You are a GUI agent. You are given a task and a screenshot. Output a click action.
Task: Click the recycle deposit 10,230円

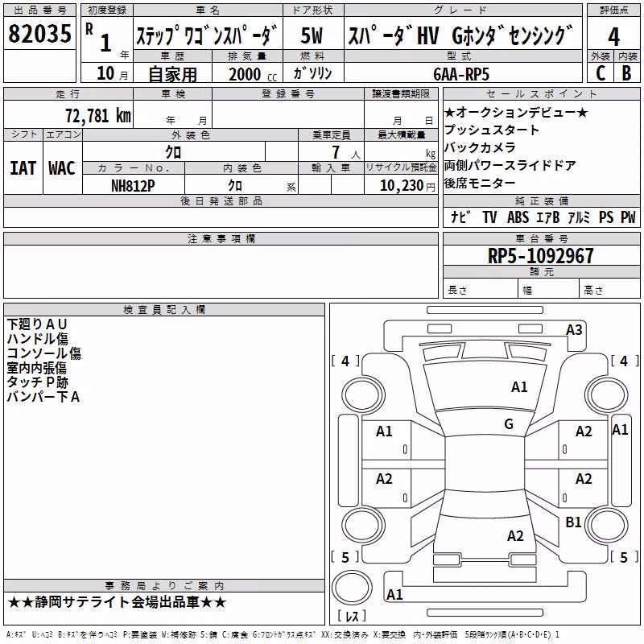407,186
